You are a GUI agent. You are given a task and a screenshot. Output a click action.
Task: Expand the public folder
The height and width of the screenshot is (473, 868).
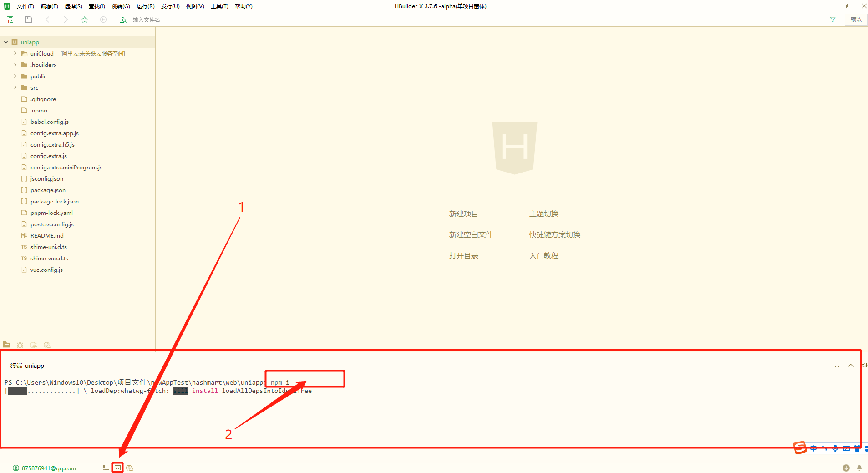[x=15, y=76]
